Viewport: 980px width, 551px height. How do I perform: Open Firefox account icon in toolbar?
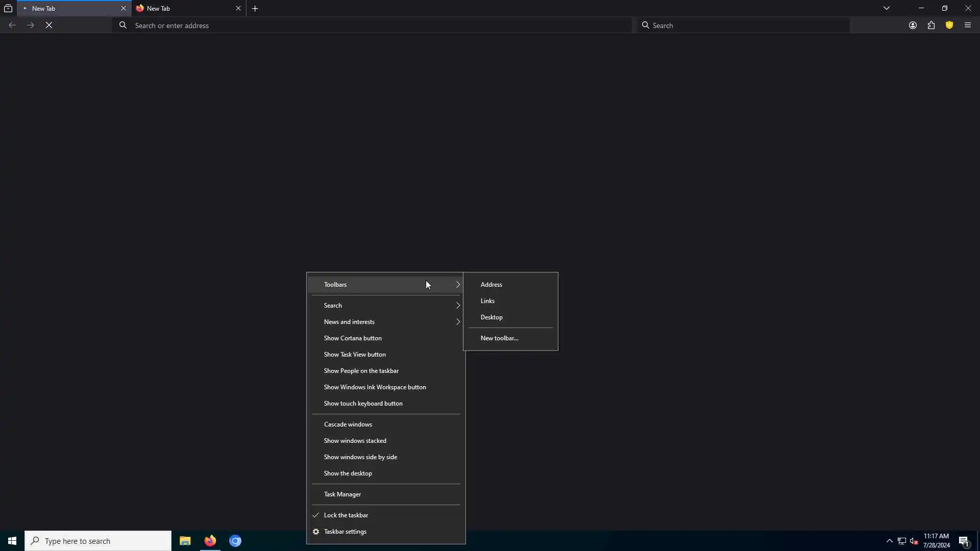(913, 25)
